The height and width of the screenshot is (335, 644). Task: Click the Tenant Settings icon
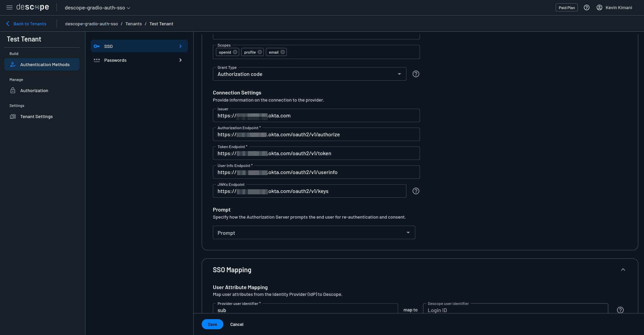[12, 116]
